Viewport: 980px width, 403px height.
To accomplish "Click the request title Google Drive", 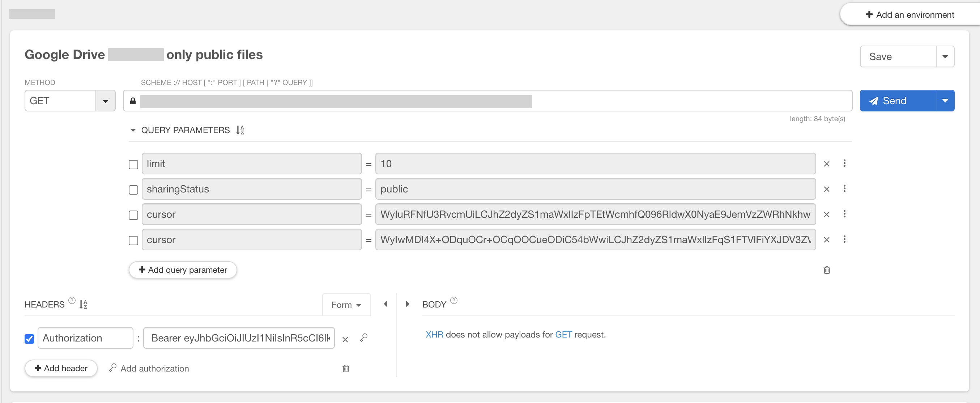I will coord(144,54).
